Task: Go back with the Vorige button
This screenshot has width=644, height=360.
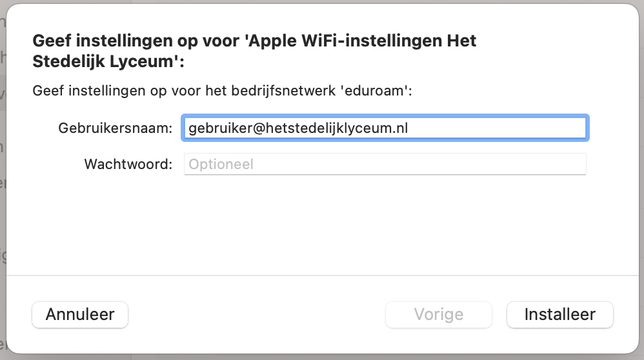Action: [x=438, y=315]
